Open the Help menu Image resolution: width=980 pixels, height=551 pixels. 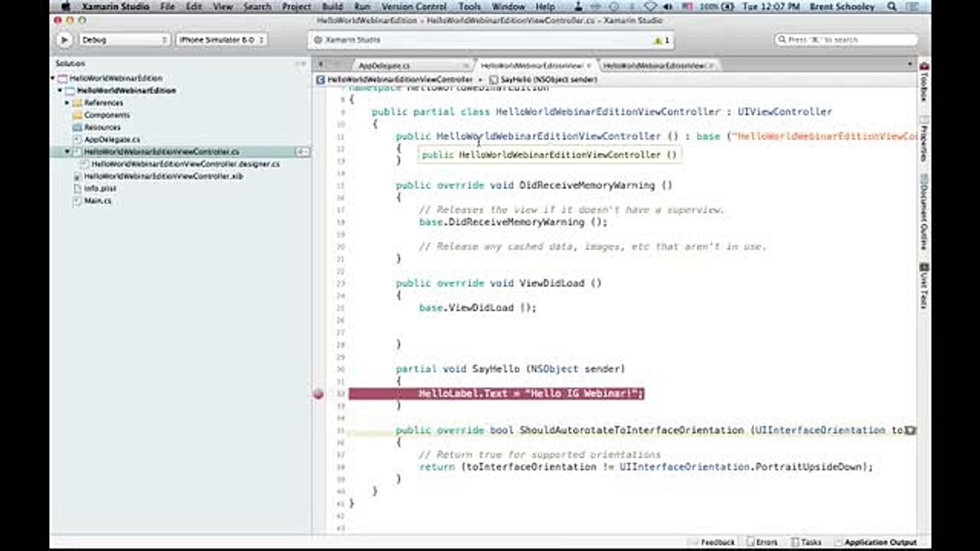(545, 6)
